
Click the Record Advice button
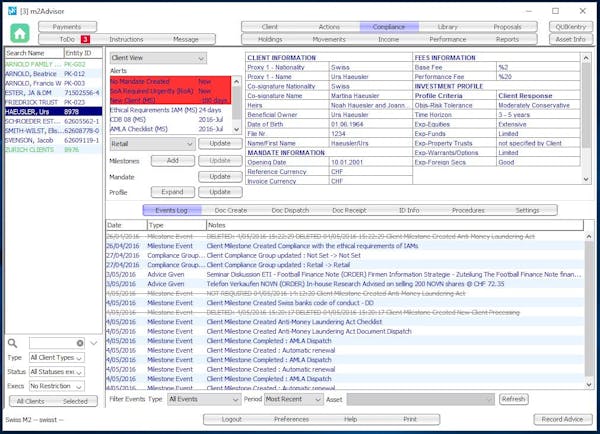click(x=562, y=419)
